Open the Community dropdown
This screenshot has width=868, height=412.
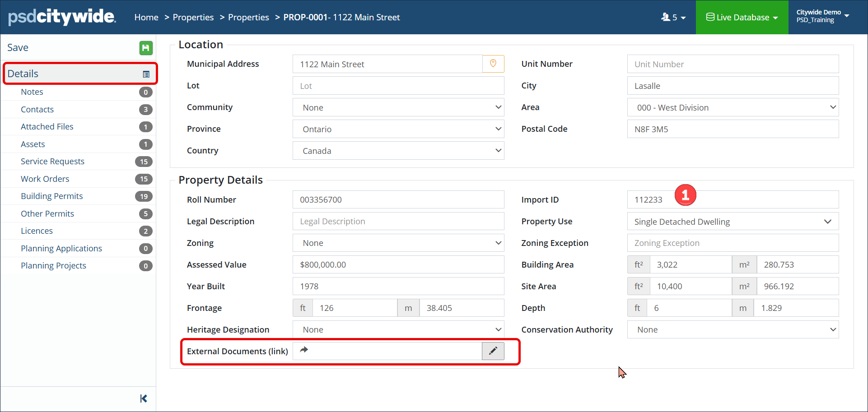pos(398,107)
